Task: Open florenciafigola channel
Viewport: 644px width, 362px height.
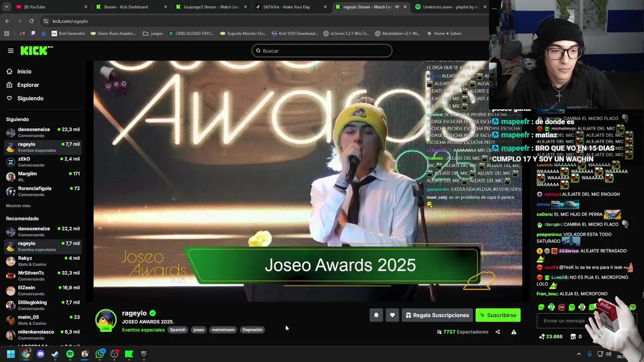Action: click(43, 191)
